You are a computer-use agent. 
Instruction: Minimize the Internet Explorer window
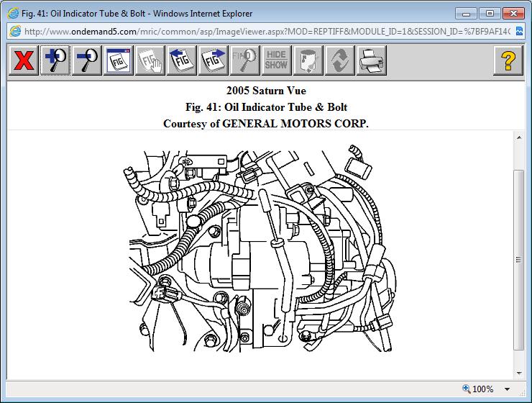pos(466,14)
